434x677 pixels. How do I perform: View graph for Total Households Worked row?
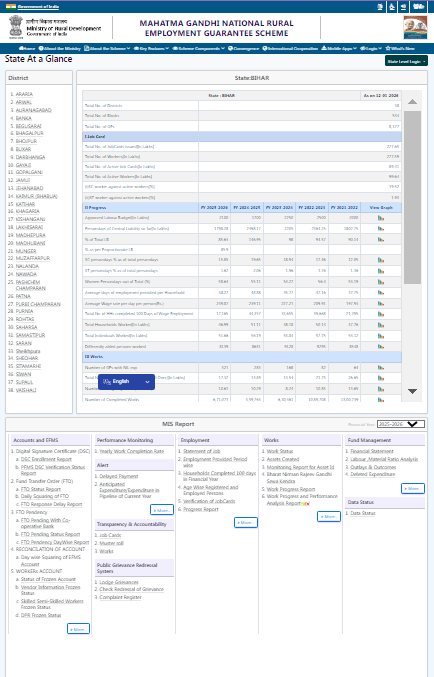tap(381, 325)
